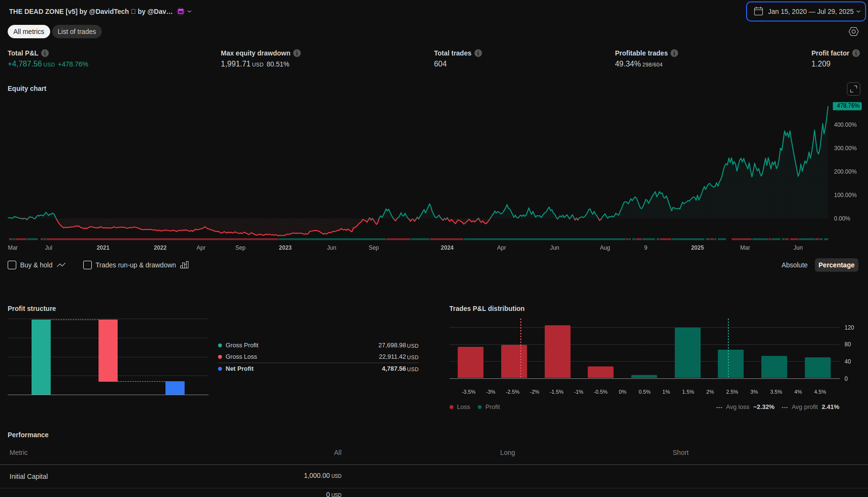
Task: Click the Profitable trades info icon
Action: tap(674, 53)
